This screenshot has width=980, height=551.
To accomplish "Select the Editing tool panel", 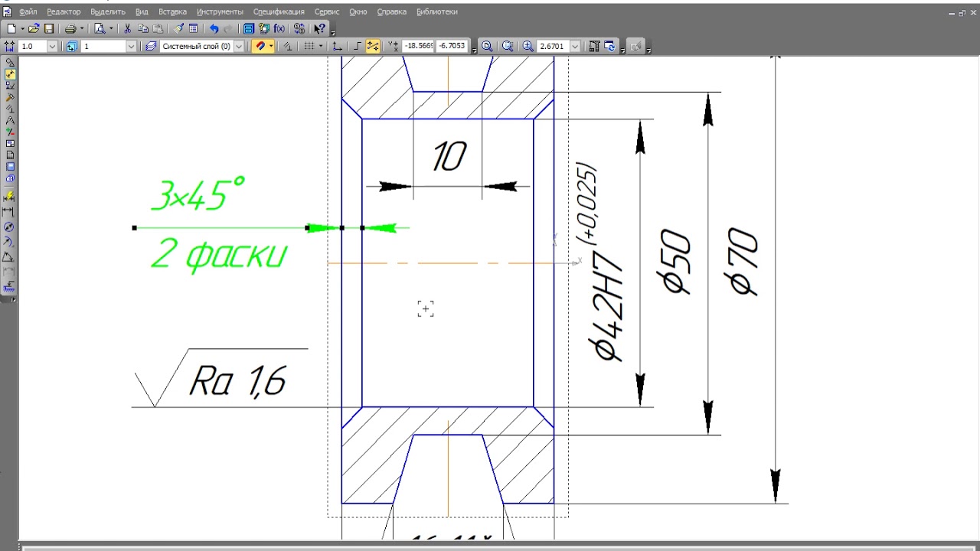I will pyautogui.click(x=11, y=97).
